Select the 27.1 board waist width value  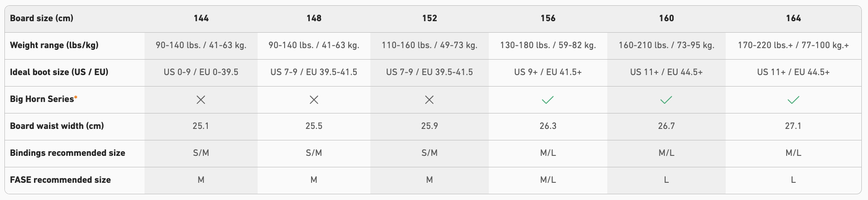pos(793,126)
